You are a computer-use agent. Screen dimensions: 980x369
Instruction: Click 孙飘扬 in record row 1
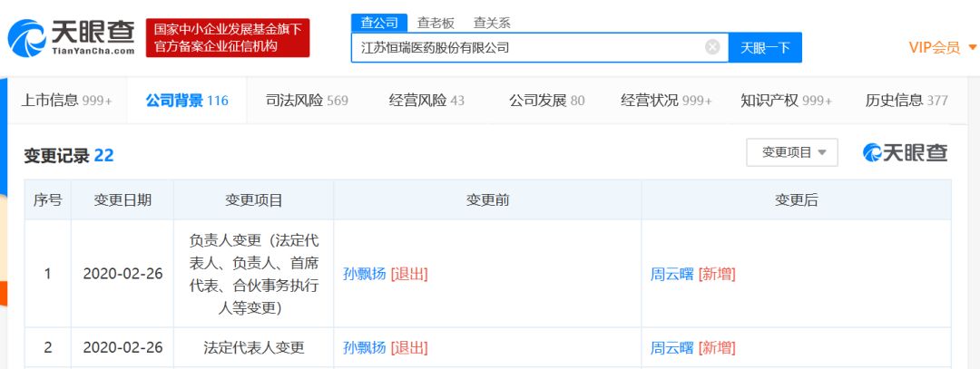click(365, 274)
